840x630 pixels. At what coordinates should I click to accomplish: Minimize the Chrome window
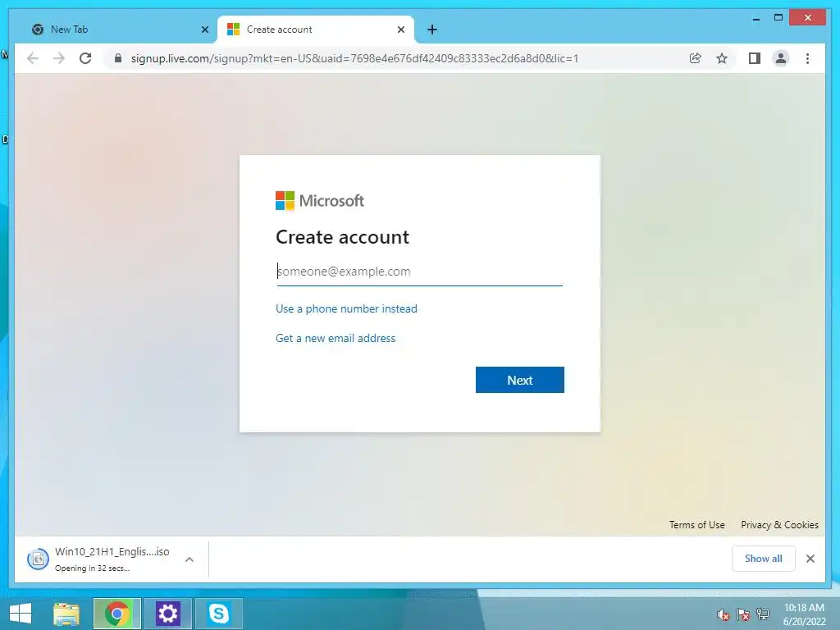(x=756, y=18)
